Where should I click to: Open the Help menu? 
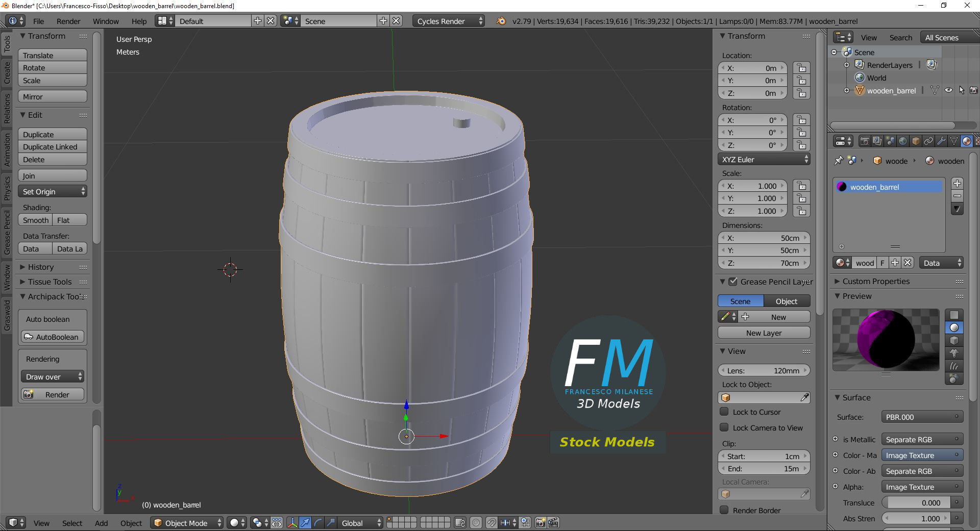point(139,21)
